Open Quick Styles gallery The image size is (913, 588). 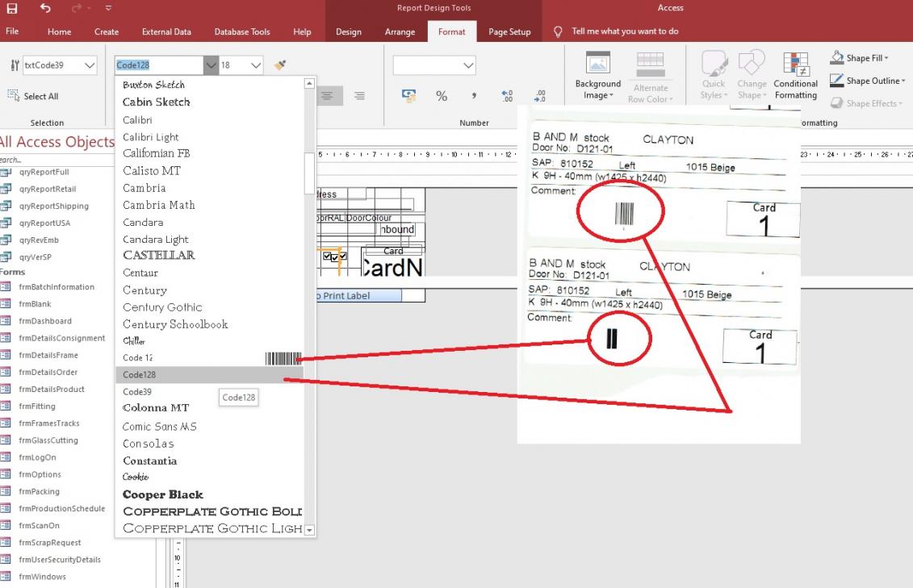tap(714, 76)
